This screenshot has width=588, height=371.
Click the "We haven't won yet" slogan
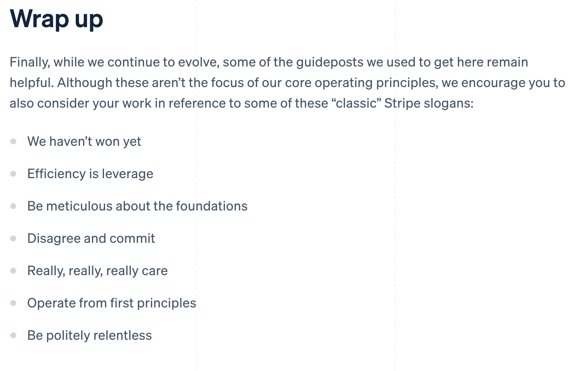(84, 141)
